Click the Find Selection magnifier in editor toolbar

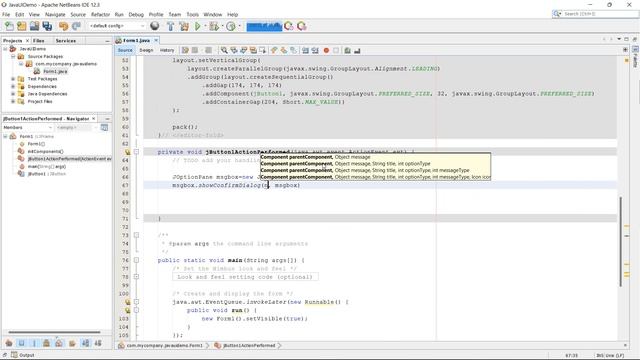click(224, 50)
